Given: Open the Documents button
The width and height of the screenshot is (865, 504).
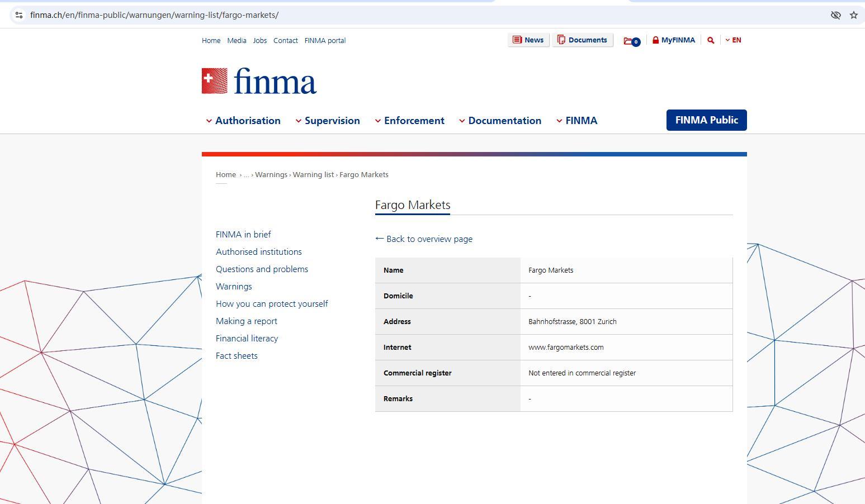Looking at the screenshot, I should point(583,40).
